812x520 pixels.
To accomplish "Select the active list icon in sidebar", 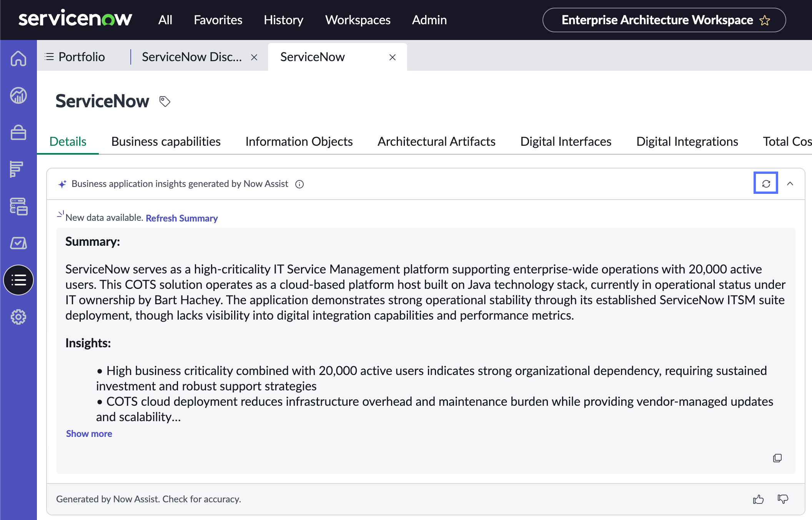I will [18, 280].
